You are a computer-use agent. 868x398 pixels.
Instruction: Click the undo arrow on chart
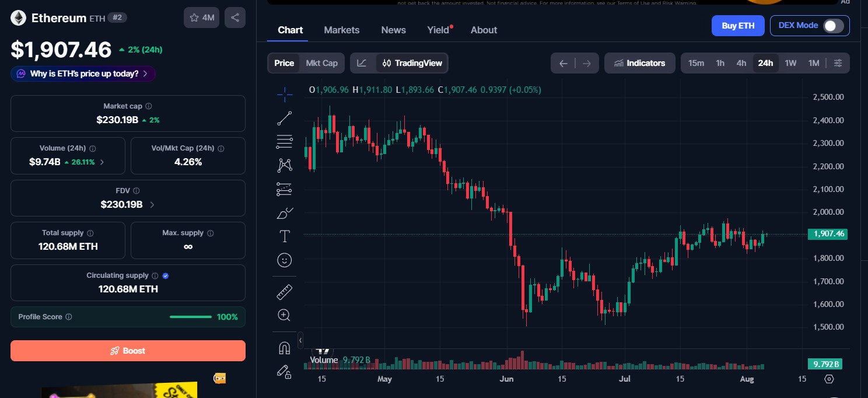[x=563, y=63]
